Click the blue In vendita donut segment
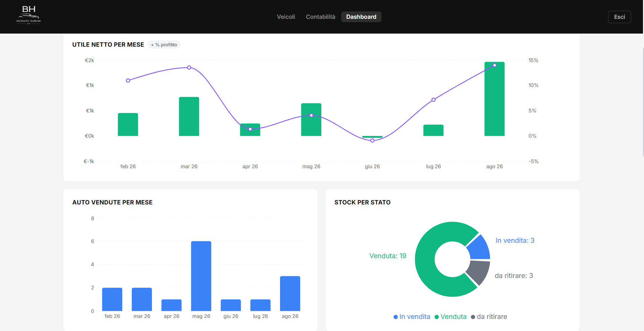Screen dimensions: 644x331 coord(480,248)
